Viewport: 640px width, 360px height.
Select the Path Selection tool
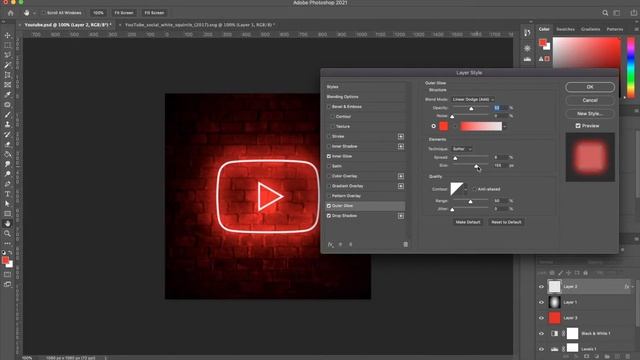(7, 204)
